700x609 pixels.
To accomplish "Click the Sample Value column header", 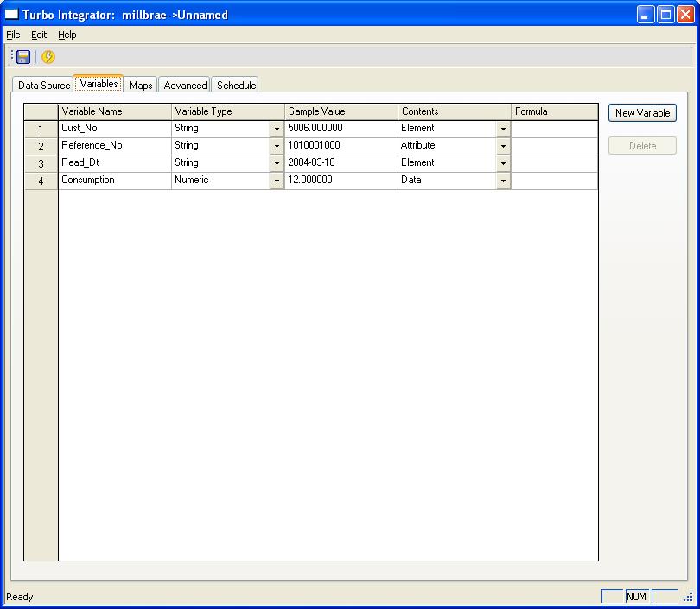I will click(341, 111).
